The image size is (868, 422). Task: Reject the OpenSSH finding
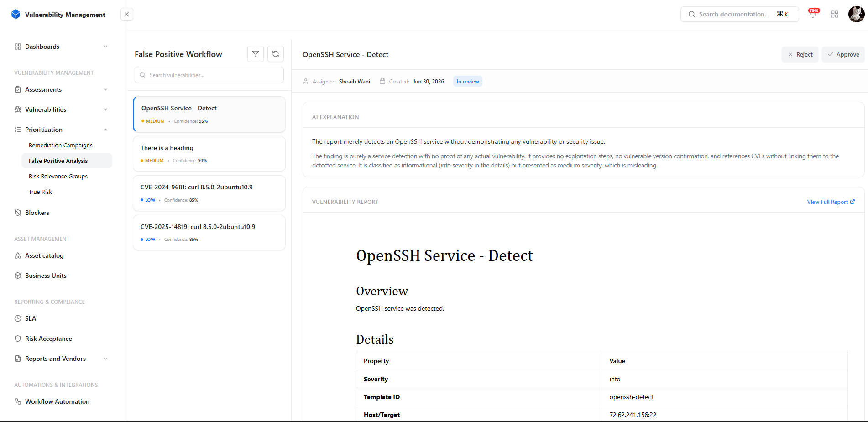point(800,54)
